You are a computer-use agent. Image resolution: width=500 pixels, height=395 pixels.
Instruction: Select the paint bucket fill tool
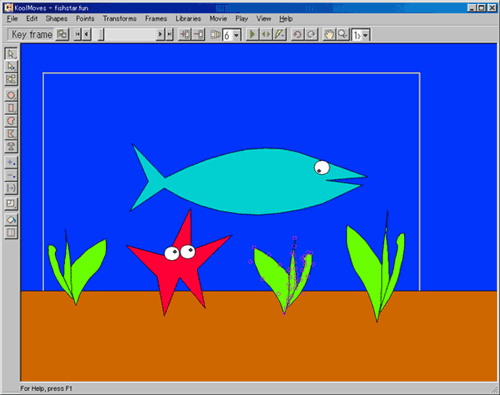(x=11, y=220)
